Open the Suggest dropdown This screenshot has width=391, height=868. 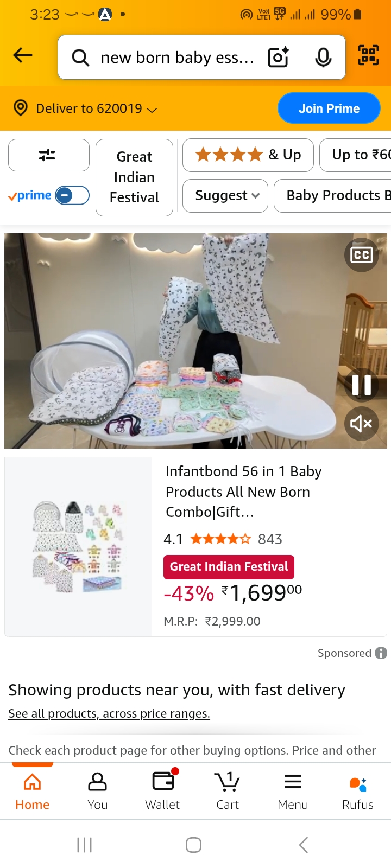click(x=225, y=196)
